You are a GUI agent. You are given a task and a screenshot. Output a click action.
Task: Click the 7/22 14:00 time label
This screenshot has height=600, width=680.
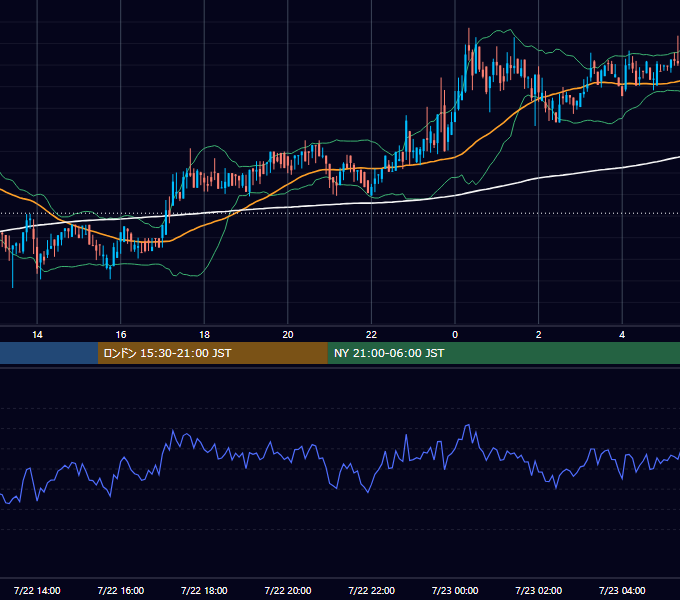tap(37, 590)
